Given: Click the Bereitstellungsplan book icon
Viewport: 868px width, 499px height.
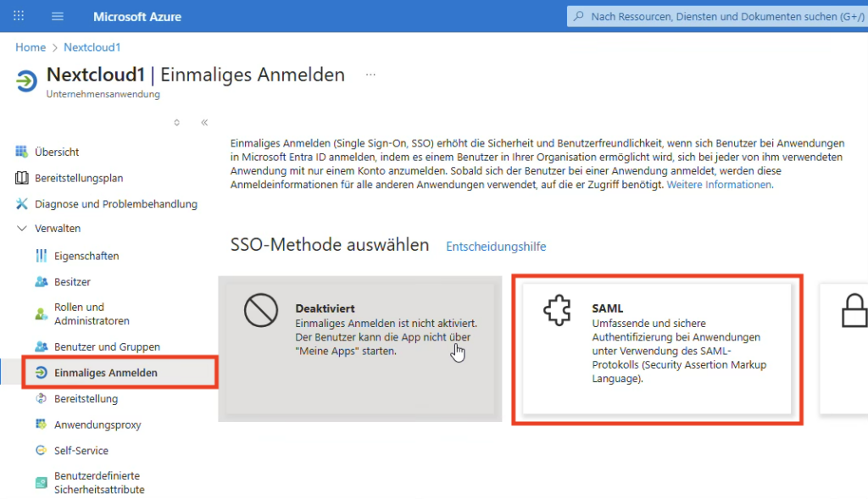Looking at the screenshot, I should [x=22, y=178].
